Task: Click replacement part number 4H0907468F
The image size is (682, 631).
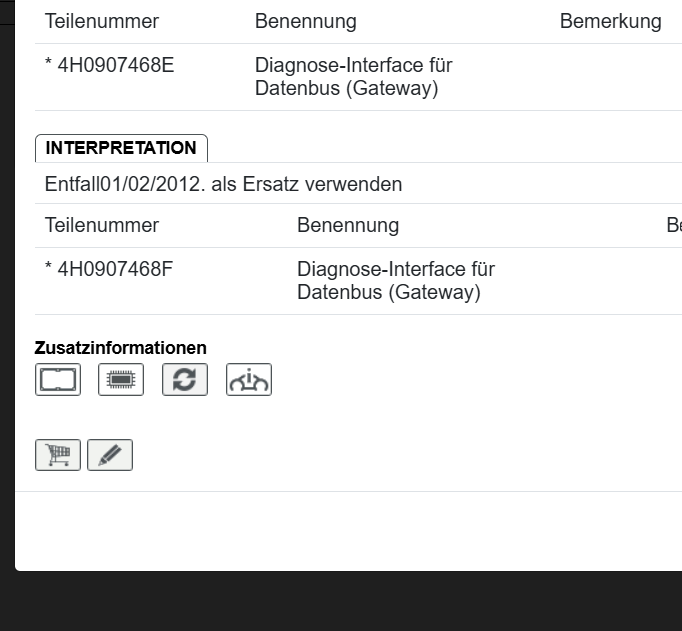Action: coord(109,269)
